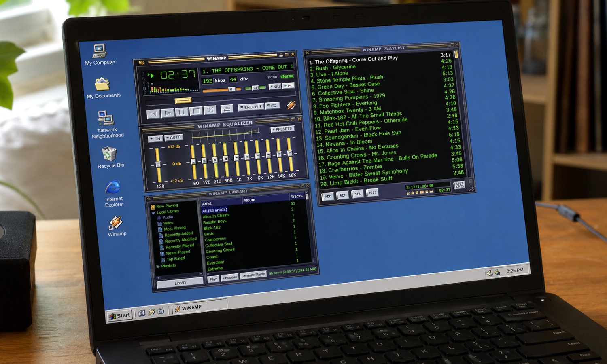
Task: Pause playback in Winamp main window
Action: [x=182, y=112]
